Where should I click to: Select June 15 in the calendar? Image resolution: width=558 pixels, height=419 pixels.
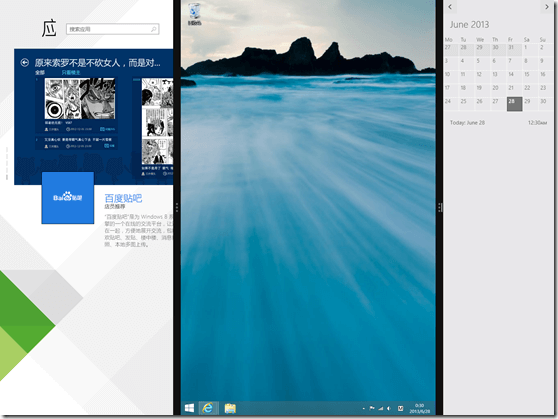point(530,77)
